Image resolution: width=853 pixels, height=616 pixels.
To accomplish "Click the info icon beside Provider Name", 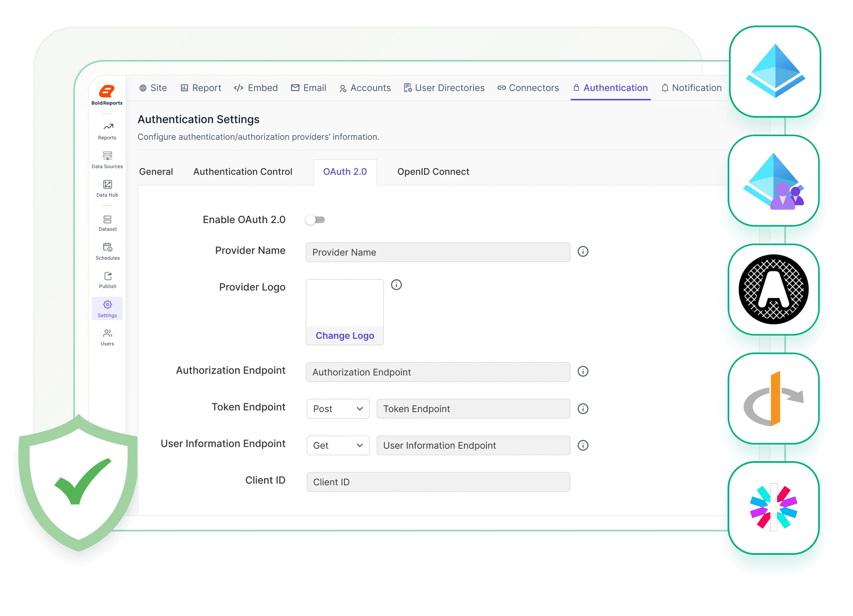I will pos(583,251).
